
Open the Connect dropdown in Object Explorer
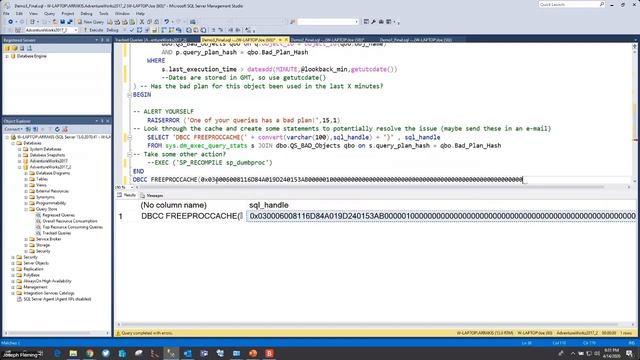click(x=13, y=129)
